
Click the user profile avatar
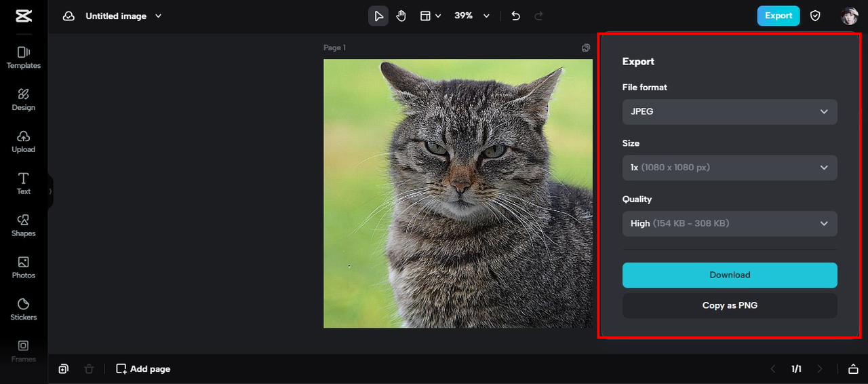point(849,16)
